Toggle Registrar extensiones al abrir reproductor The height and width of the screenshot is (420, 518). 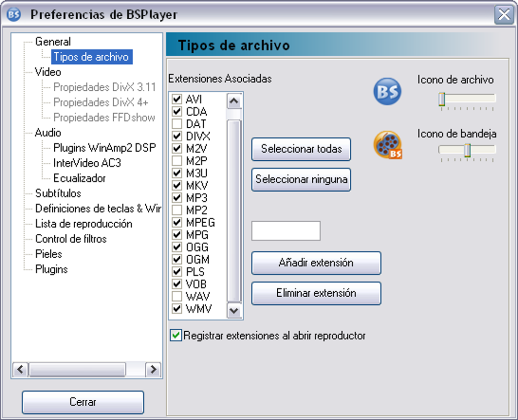176,335
